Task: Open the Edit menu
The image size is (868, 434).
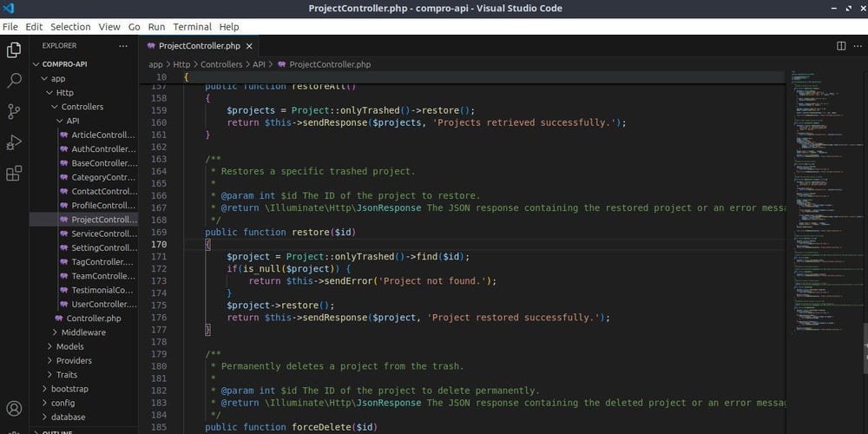Action: coord(34,27)
